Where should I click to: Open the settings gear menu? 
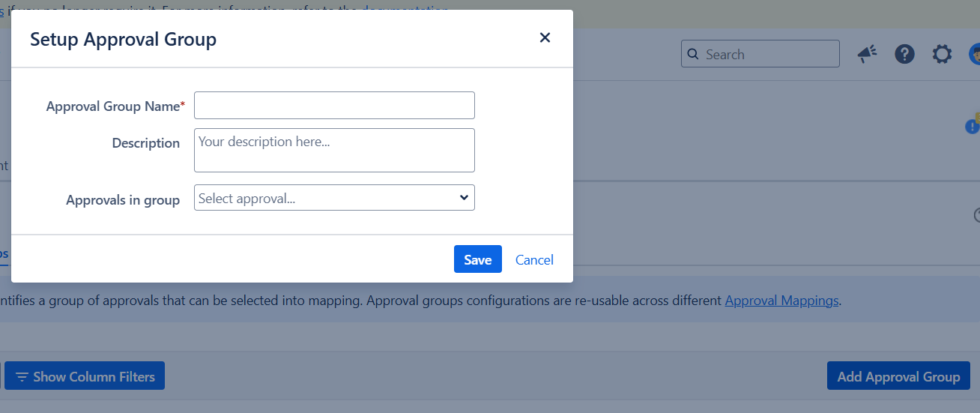click(942, 54)
